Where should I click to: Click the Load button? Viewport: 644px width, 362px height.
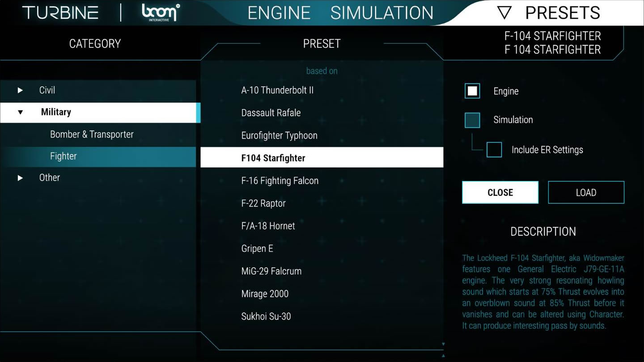(586, 193)
